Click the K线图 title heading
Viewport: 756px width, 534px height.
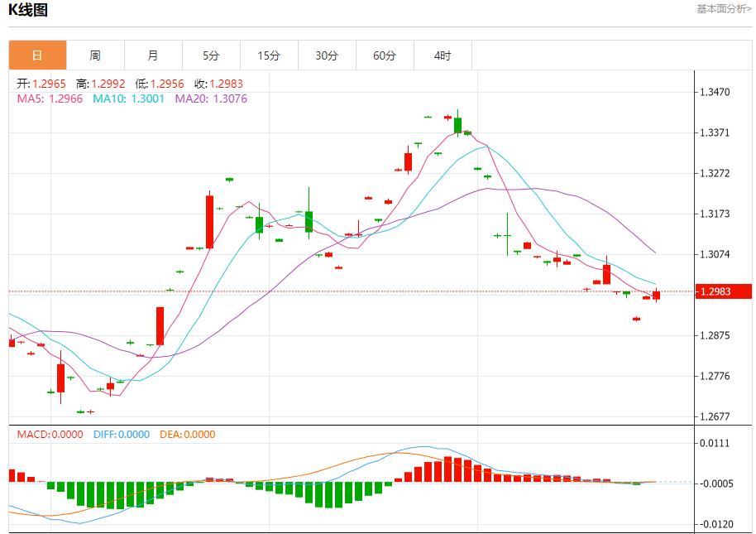pyautogui.click(x=28, y=11)
